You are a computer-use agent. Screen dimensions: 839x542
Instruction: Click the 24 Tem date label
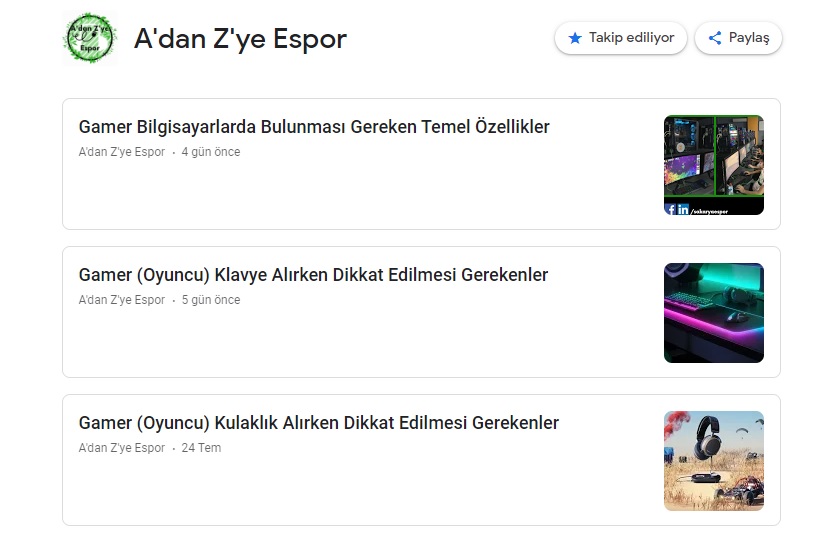tap(201, 448)
